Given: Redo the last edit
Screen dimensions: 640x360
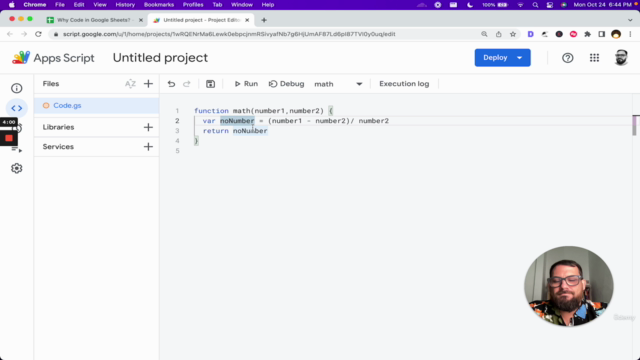Looking at the screenshot, I should [x=187, y=84].
